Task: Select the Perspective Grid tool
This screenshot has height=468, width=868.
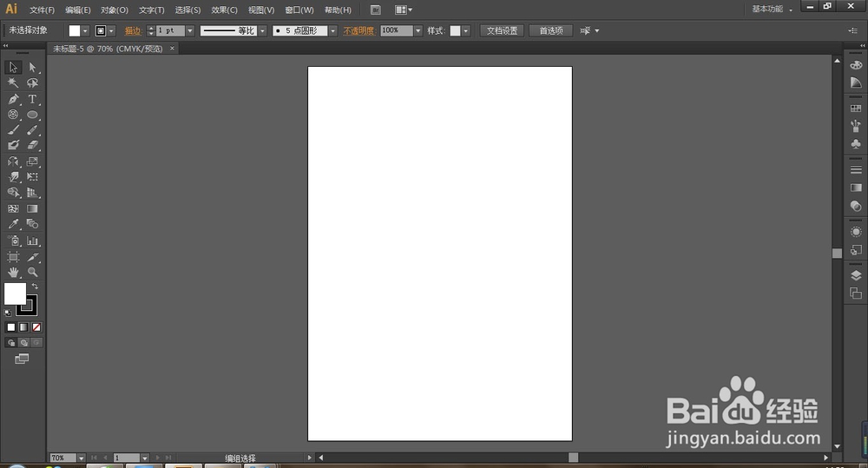Action: pyautogui.click(x=32, y=193)
